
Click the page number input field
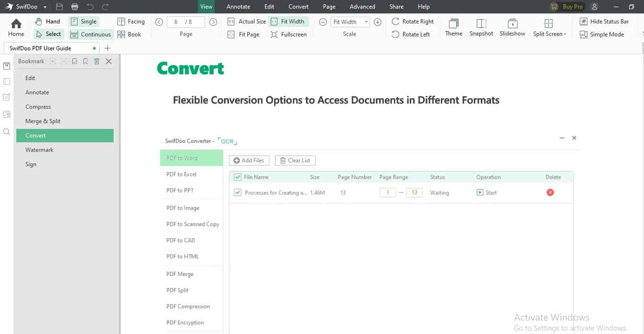tap(186, 22)
